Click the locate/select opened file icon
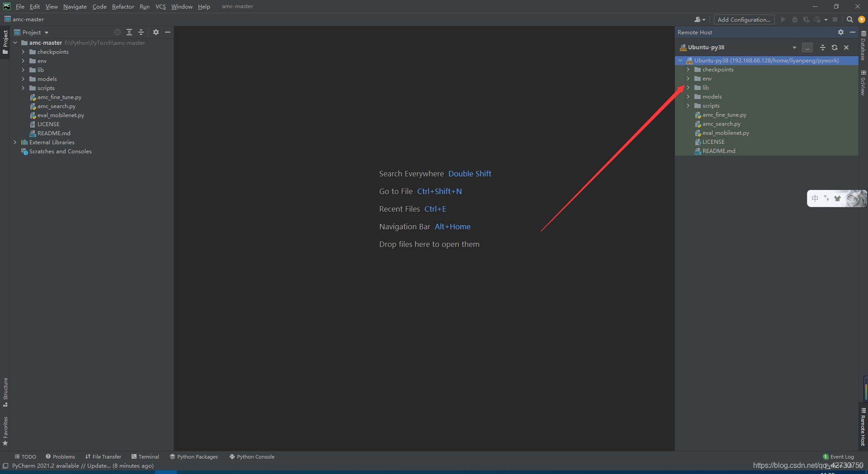This screenshot has width=868, height=474. point(118,32)
